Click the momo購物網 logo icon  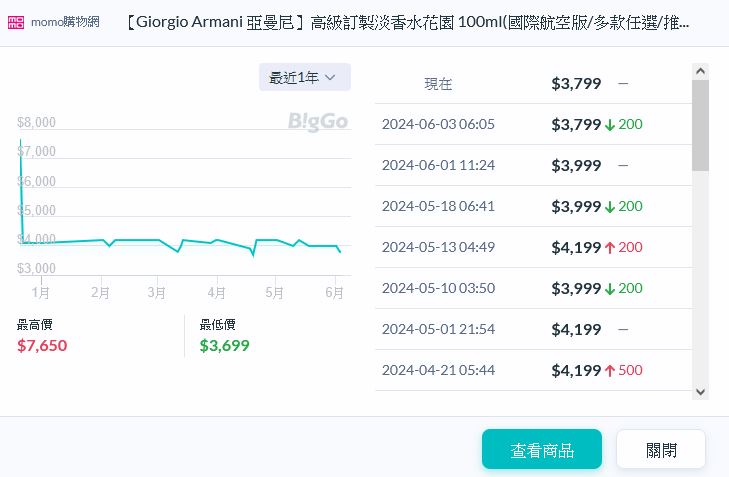(x=17, y=22)
